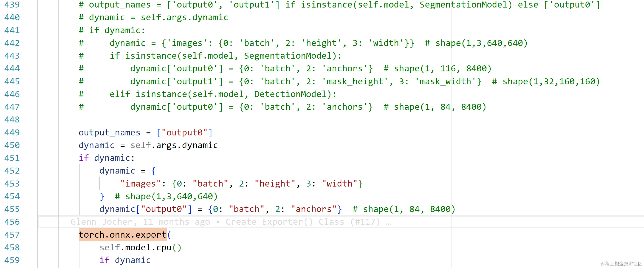Click line number 446 in gutter

pyautogui.click(x=12, y=94)
